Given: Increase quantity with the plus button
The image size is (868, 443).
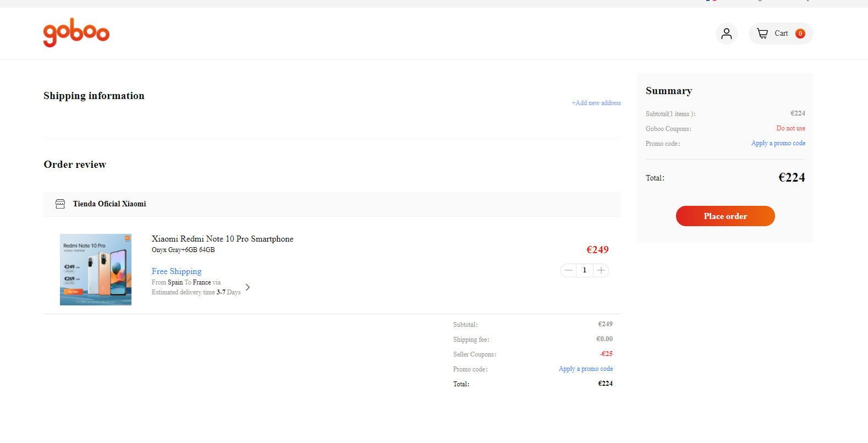Looking at the screenshot, I should pos(601,270).
